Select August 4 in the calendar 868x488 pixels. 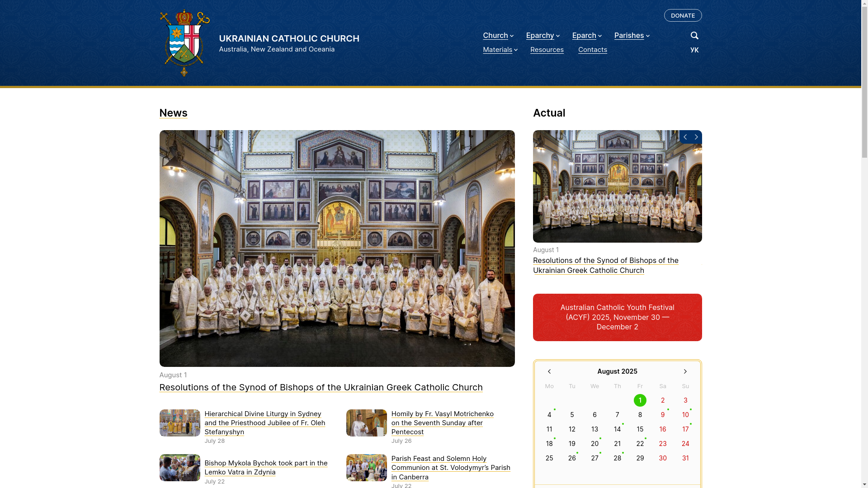click(549, 415)
